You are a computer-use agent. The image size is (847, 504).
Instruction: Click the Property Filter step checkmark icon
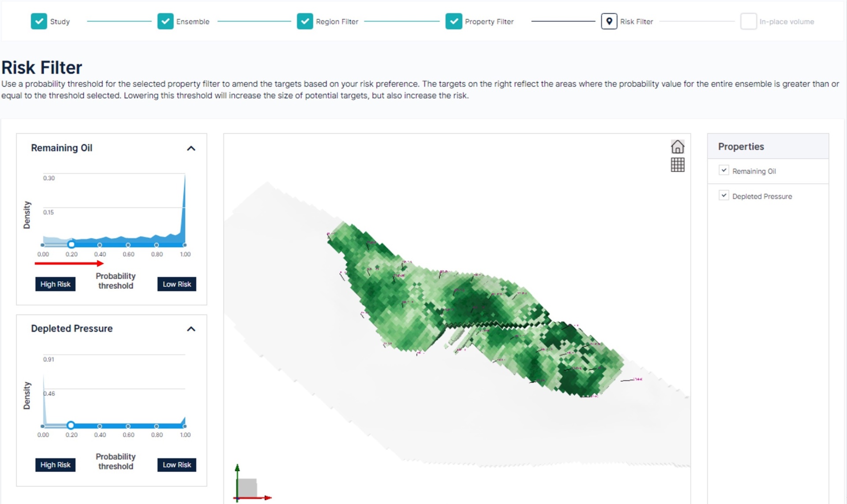[x=453, y=21]
